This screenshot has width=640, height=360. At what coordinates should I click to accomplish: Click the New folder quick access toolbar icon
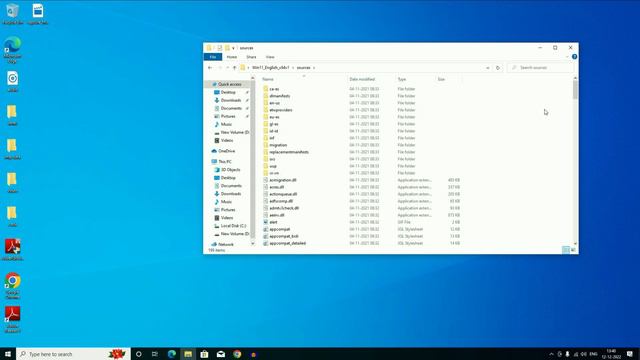227,48
